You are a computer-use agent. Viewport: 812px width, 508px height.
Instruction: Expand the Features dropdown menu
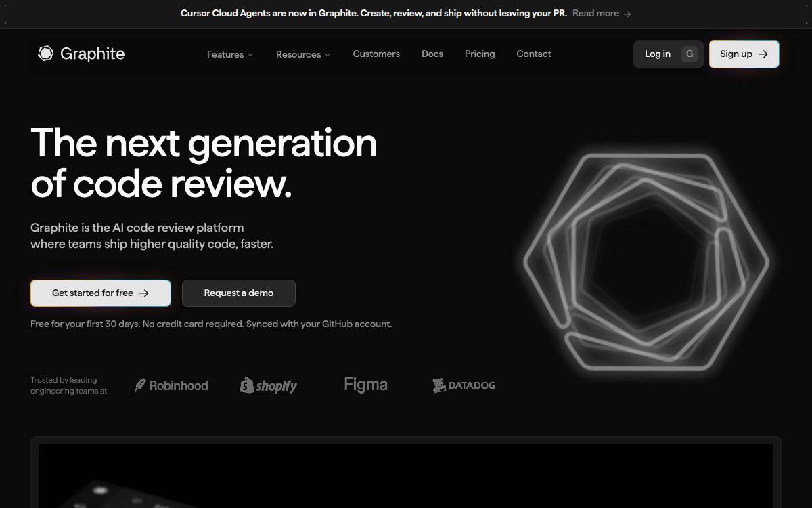230,54
